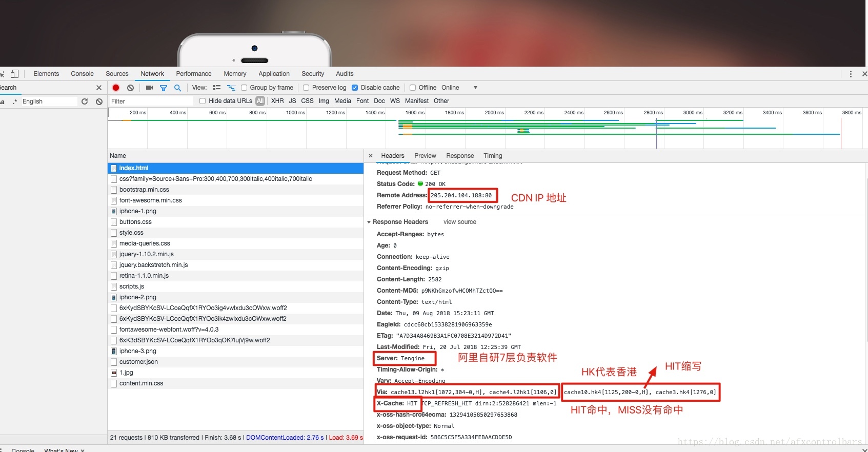Image resolution: width=868 pixels, height=452 pixels.
Task: Open the Application tab
Action: [x=274, y=74]
